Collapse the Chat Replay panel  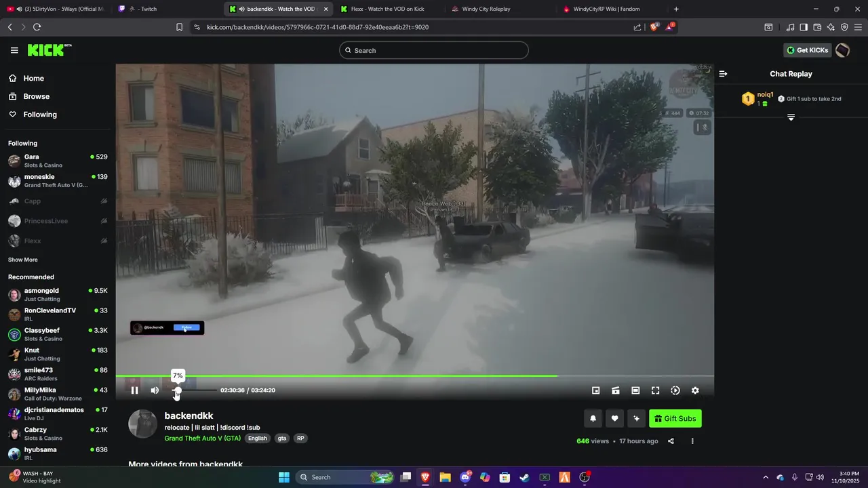click(x=723, y=74)
